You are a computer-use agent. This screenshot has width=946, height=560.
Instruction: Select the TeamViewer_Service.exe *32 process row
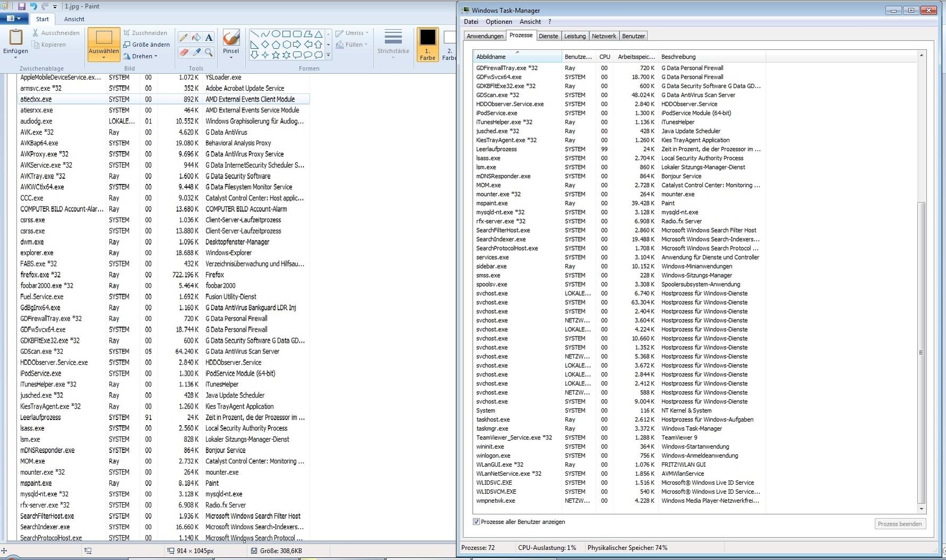coord(618,437)
